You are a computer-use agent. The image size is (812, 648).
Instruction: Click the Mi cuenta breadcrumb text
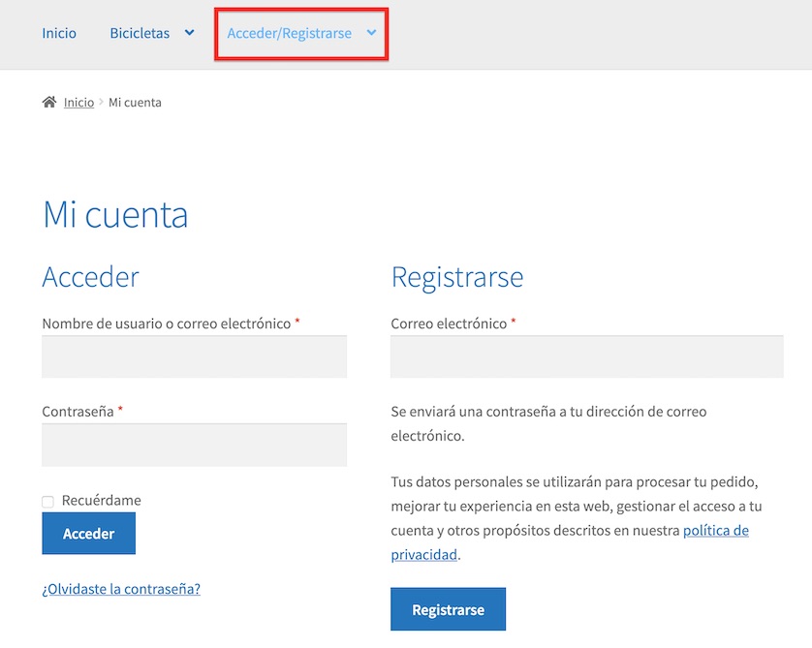click(135, 102)
